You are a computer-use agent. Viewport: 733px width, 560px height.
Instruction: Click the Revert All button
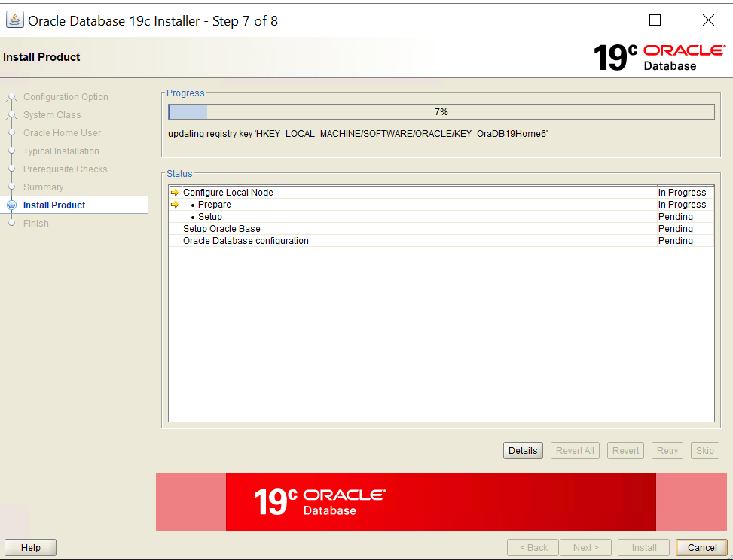[575, 451]
